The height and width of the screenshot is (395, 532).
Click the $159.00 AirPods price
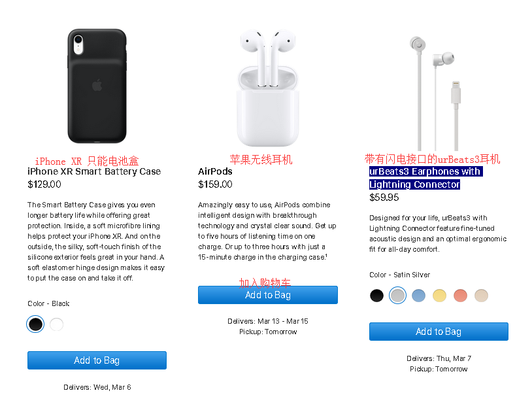tap(215, 184)
